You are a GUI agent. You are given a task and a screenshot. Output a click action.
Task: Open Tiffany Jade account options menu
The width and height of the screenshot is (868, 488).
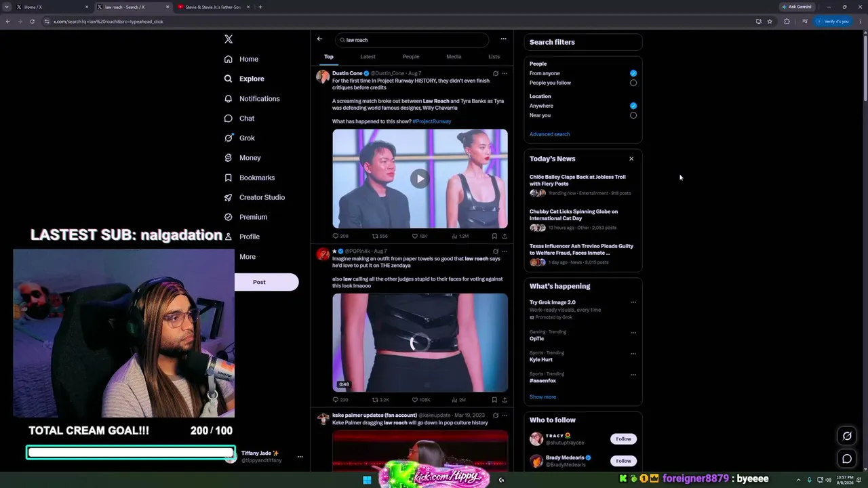300,457
